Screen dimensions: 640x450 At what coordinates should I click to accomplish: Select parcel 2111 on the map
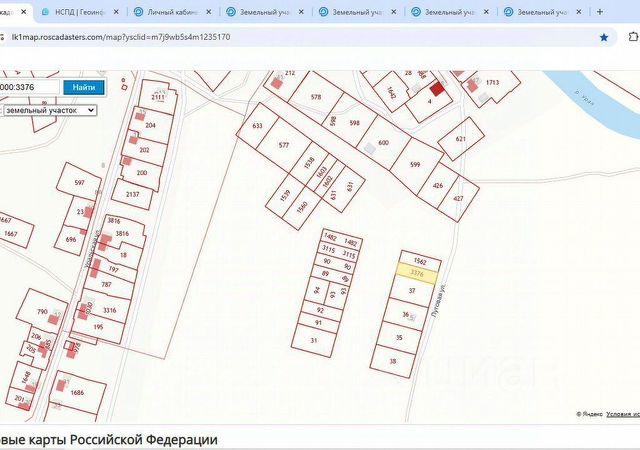[x=158, y=97]
